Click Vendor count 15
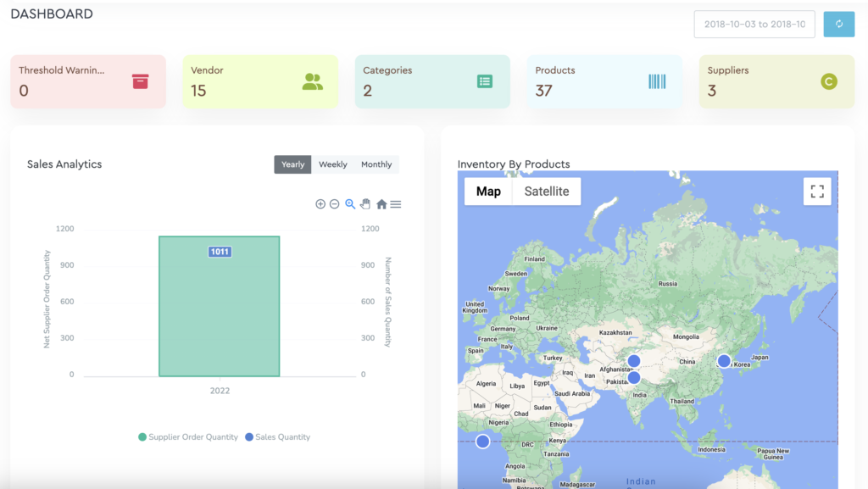868x489 pixels. click(198, 90)
